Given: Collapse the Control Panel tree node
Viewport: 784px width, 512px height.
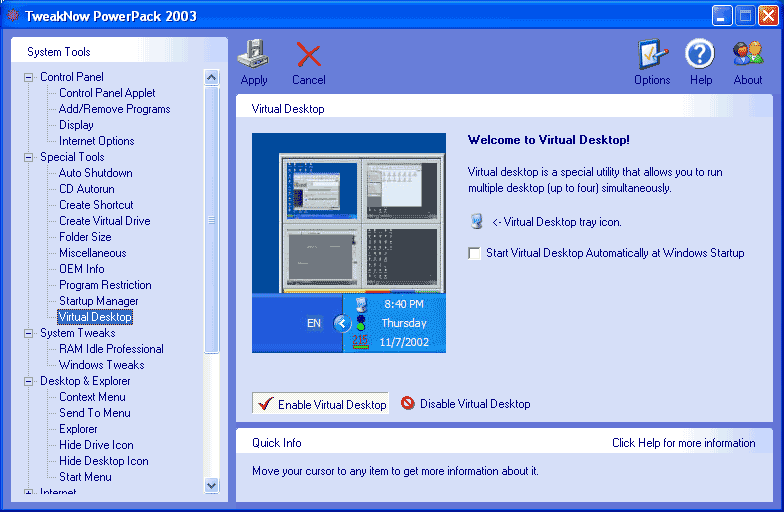Looking at the screenshot, I should pos(28,77).
